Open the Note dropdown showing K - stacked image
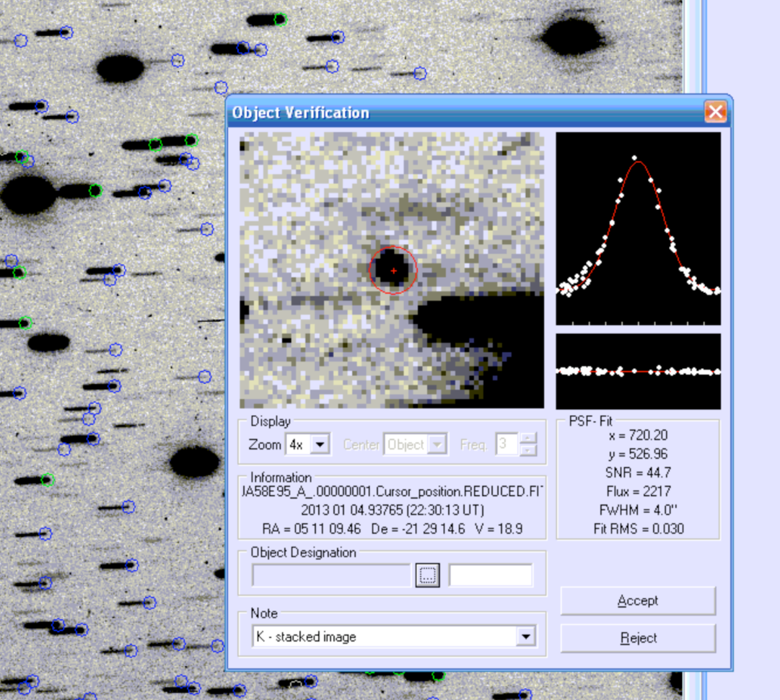Viewport: 780px width, 700px height. pyautogui.click(x=527, y=636)
